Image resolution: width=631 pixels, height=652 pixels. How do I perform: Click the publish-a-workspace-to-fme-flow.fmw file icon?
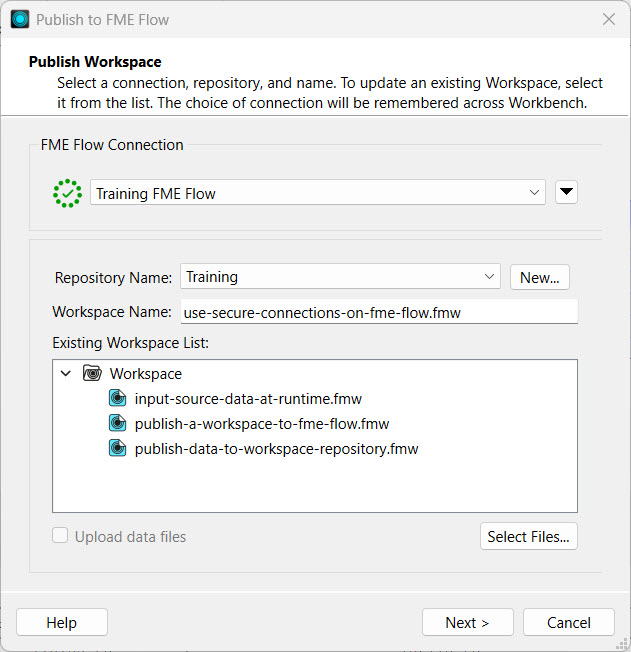119,424
